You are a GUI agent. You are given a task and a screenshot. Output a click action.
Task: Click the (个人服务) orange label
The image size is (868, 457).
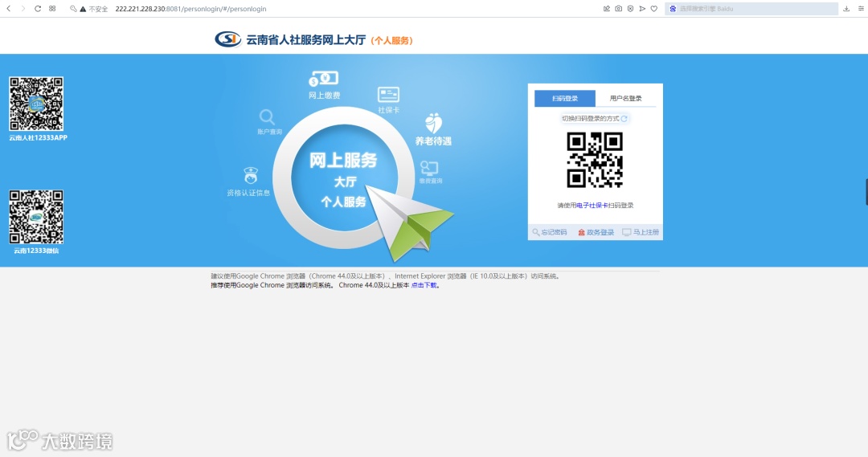tap(392, 40)
